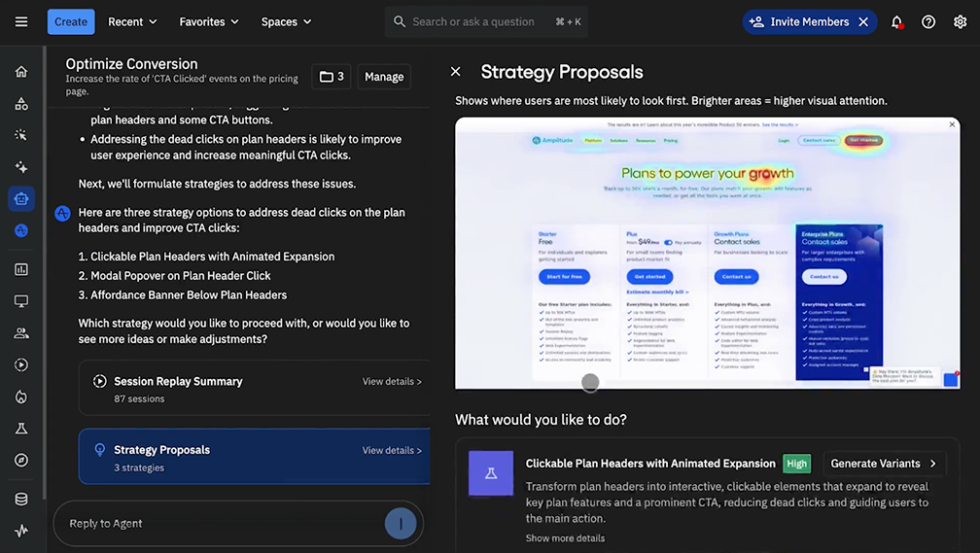Open the settings gear icon
Viewport: 980px width, 553px height.
click(960, 21)
